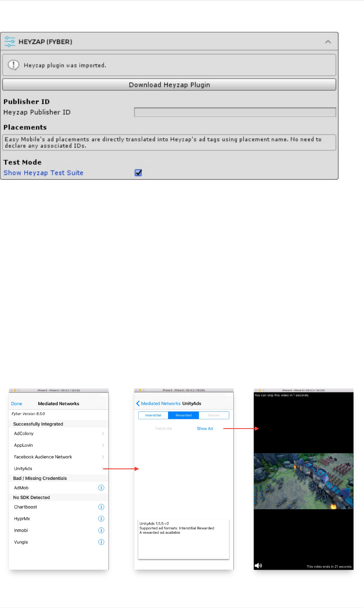The image size is (364, 608).
Task: Tap the Show Ad button
Action: [205, 429]
